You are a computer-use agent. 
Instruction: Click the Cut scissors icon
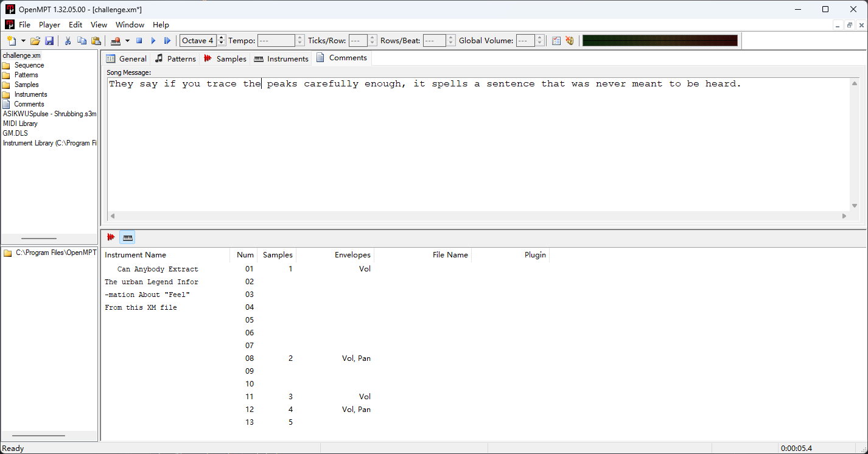68,41
